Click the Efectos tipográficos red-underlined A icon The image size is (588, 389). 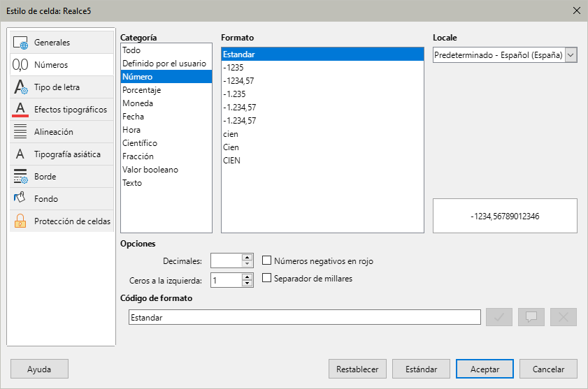coord(21,110)
